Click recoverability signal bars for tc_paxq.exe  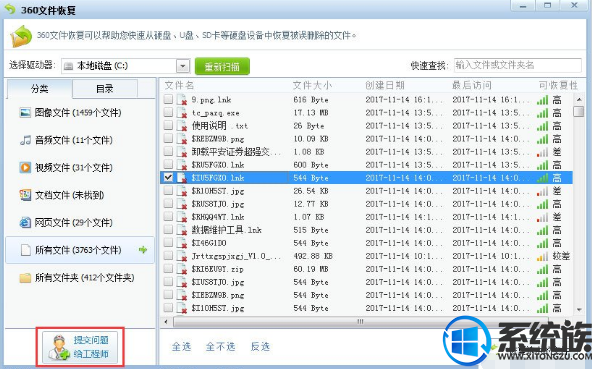click(542, 113)
